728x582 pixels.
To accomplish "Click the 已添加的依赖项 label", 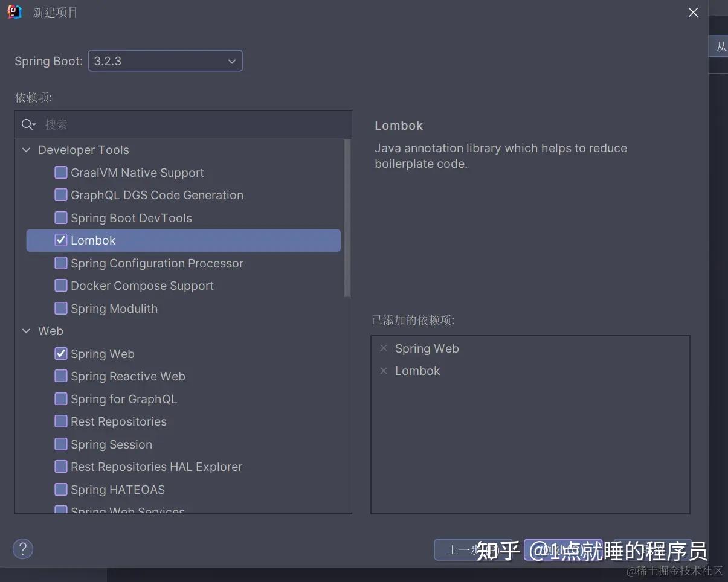I will (x=413, y=321).
